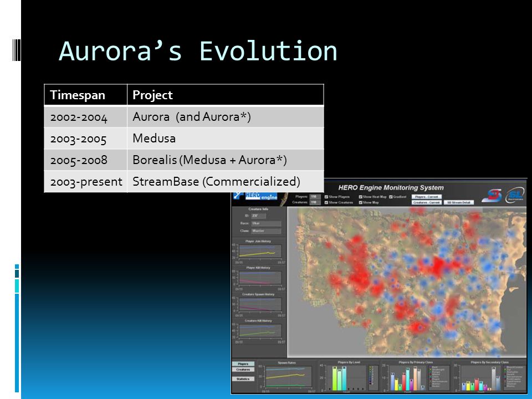Click the Players count value field

click(x=315, y=196)
